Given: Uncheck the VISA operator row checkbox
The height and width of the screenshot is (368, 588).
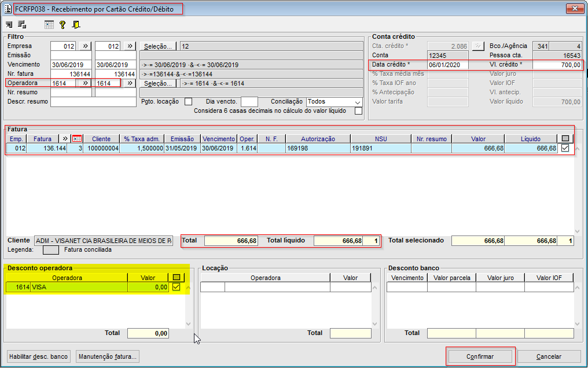Looking at the screenshot, I should (x=176, y=287).
